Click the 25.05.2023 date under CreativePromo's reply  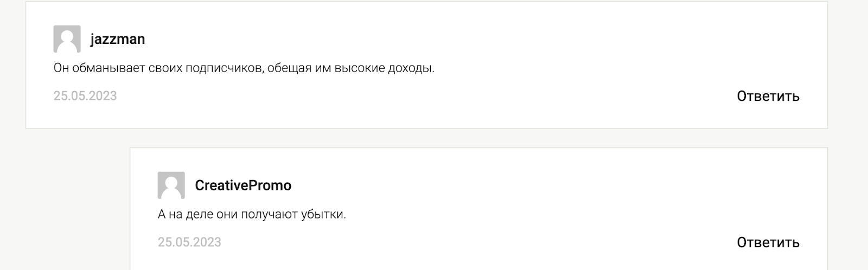pyautogui.click(x=189, y=242)
